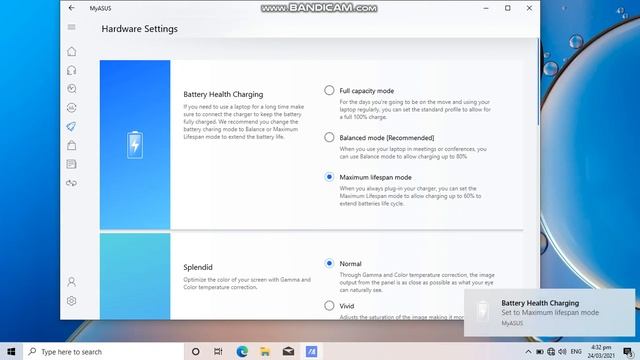This screenshot has width=640, height=360.
Task: Open File Explorer from the taskbar
Action: pyautogui.click(x=265, y=351)
